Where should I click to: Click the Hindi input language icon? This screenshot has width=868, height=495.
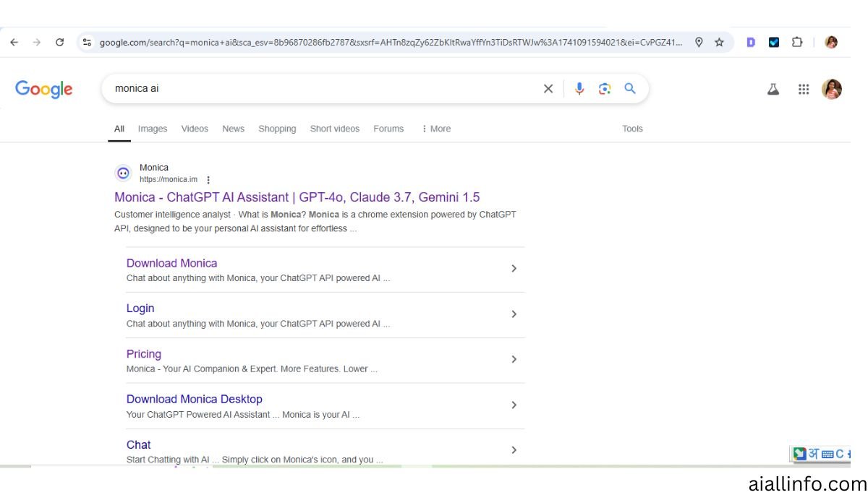[813, 454]
